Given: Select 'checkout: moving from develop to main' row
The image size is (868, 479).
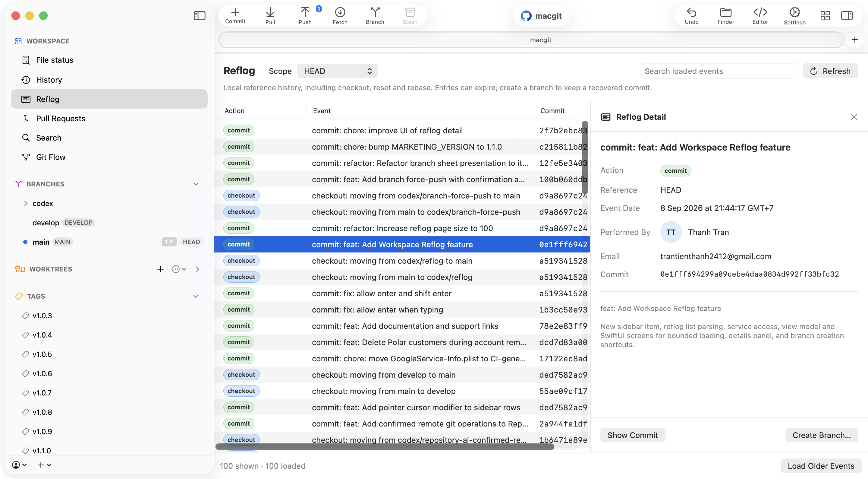Looking at the screenshot, I should point(402,375).
